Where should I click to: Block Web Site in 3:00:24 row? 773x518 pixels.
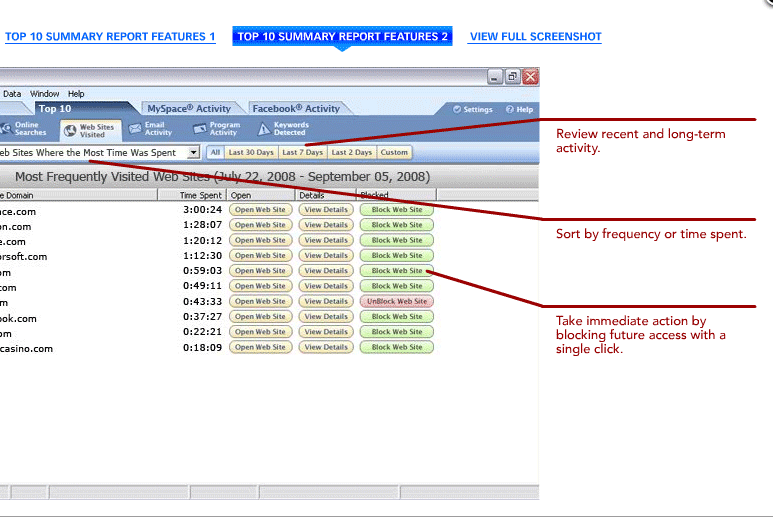(397, 209)
